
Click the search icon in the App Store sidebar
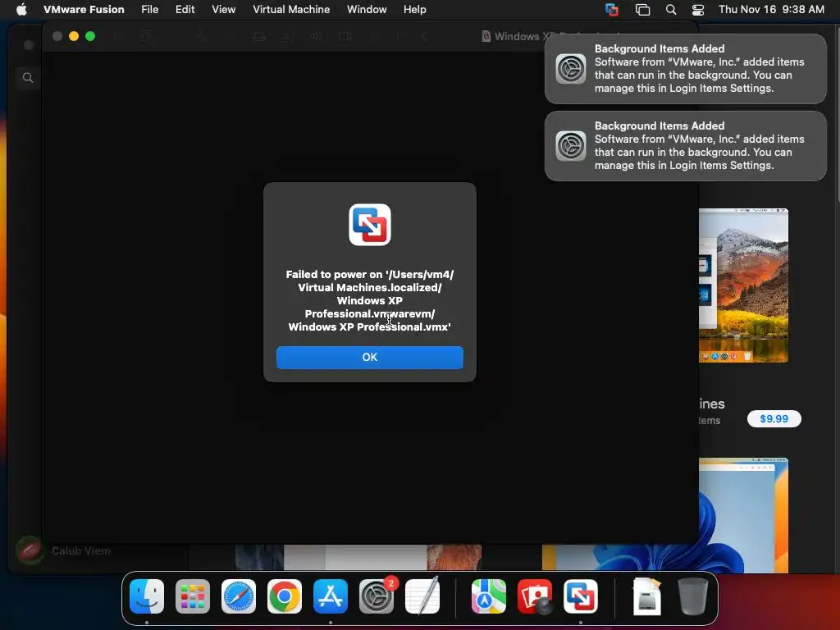coord(28,78)
